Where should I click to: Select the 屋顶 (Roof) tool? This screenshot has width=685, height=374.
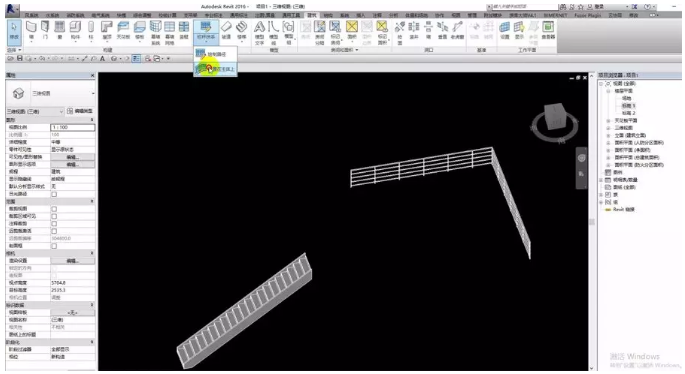(x=107, y=31)
